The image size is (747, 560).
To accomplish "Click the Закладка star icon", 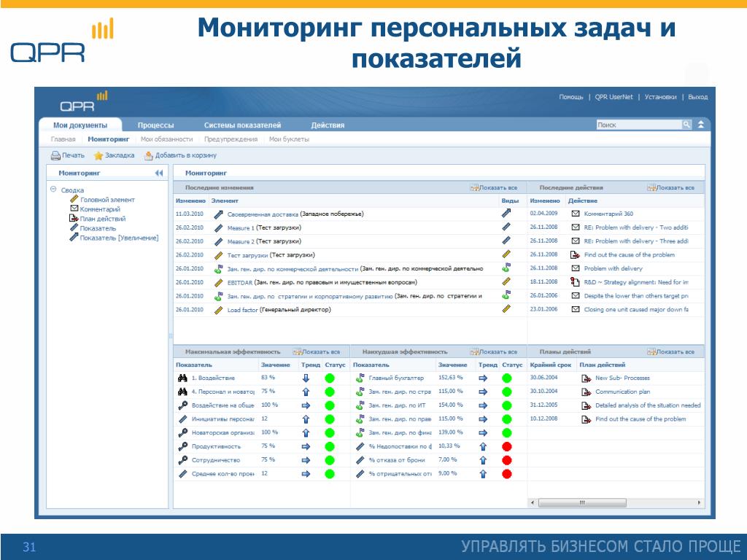I will coord(98,156).
